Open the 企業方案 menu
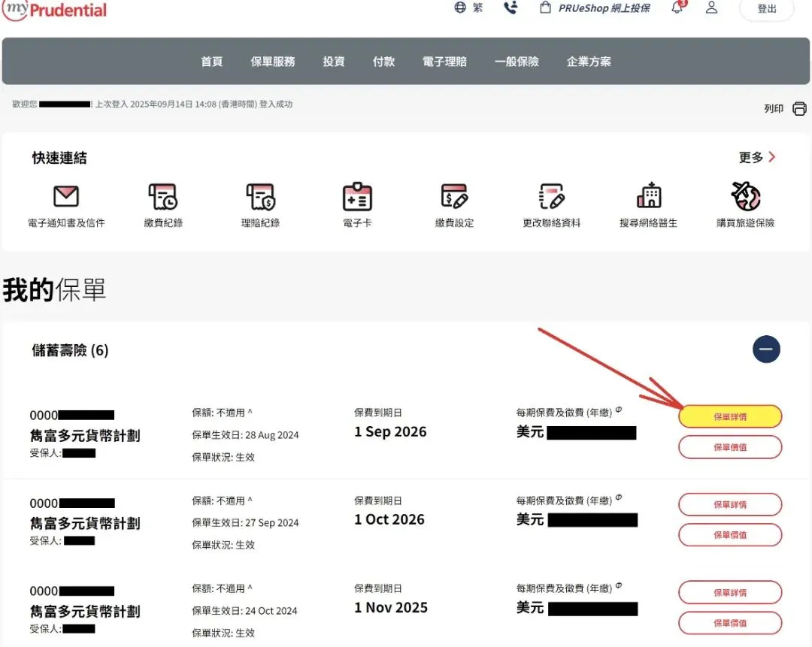This screenshot has height=647, width=812. coord(589,62)
